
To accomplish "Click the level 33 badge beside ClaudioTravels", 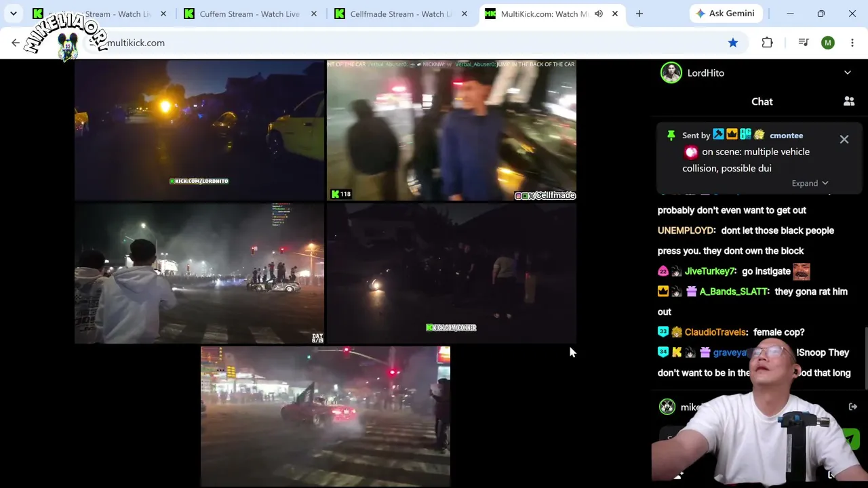I will click(x=663, y=332).
